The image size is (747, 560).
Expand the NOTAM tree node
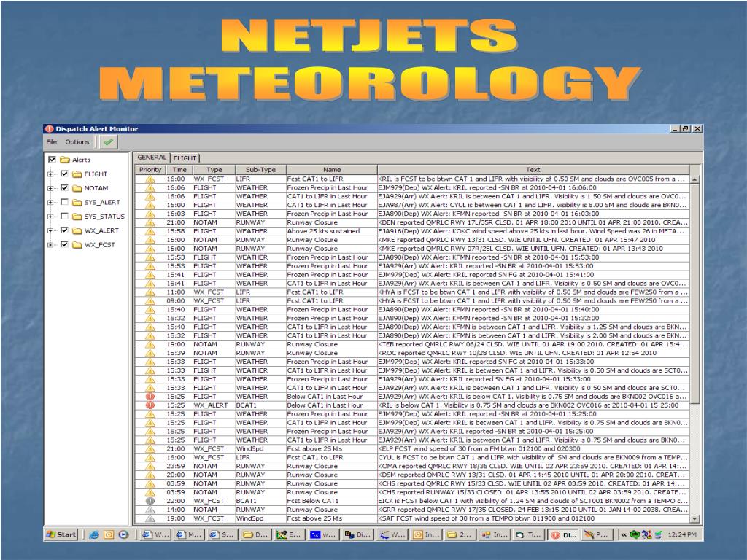50,188
